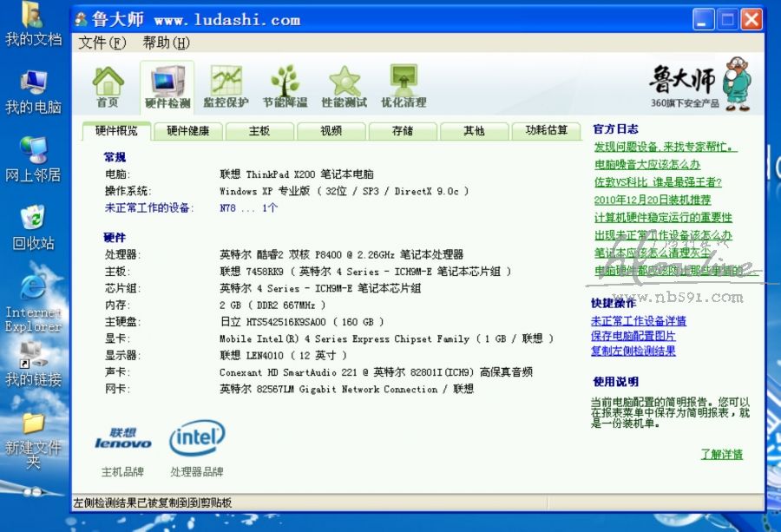The width and height of the screenshot is (781, 532).
Task: Click the N78 ... 1个 device value
Action: [x=248, y=207]
